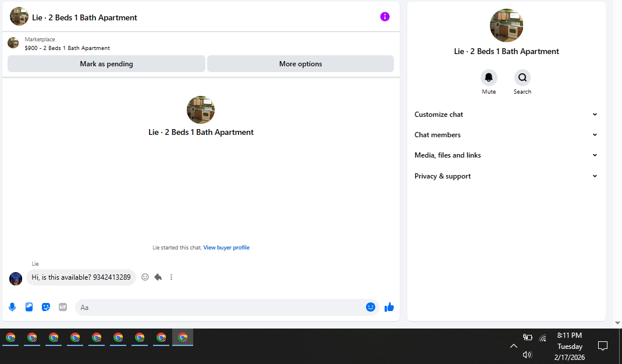Open the listing thumbnail in the chat header
The image size is (622, 364).
point(19,16)
